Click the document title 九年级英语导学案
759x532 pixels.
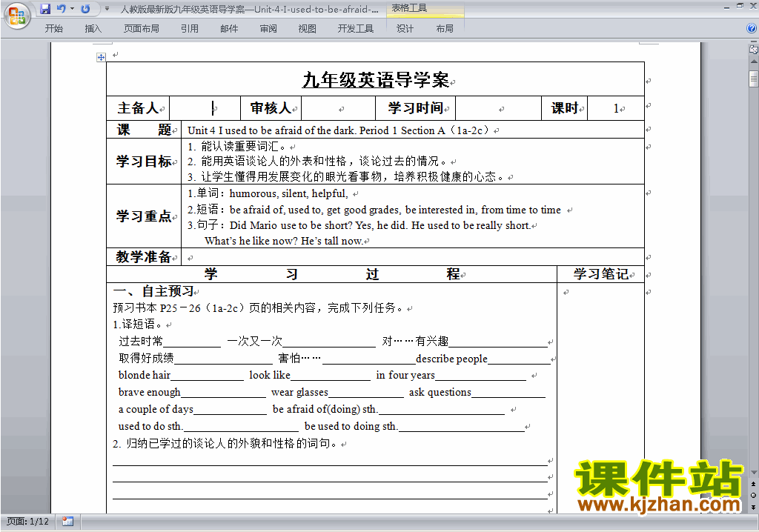[x=376, y=80]
